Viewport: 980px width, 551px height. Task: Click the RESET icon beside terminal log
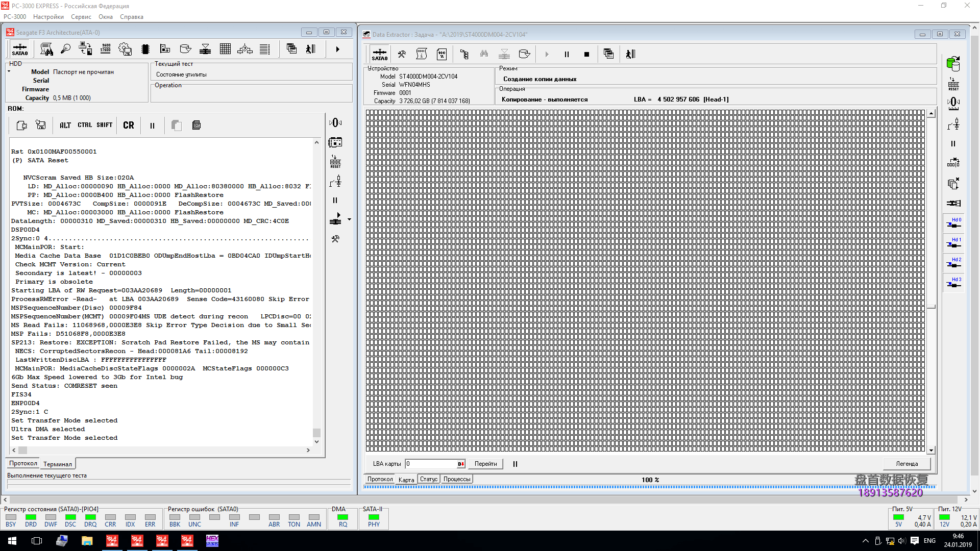[x=335, y=162]
